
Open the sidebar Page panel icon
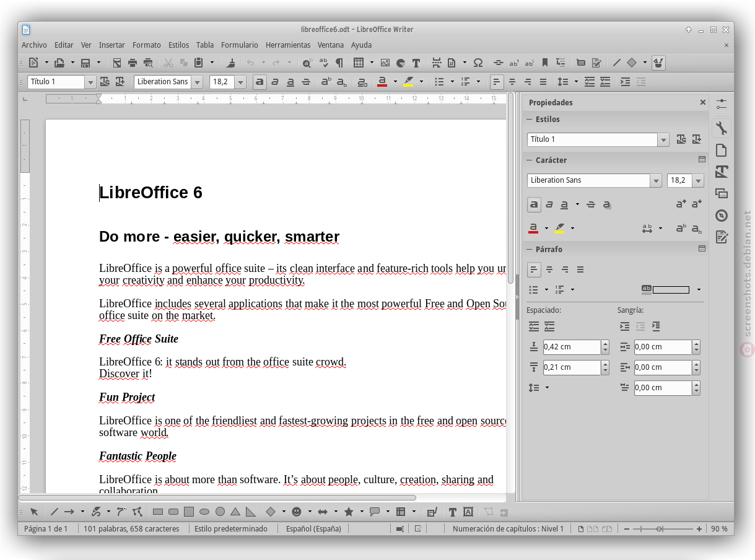pos(721,151)
